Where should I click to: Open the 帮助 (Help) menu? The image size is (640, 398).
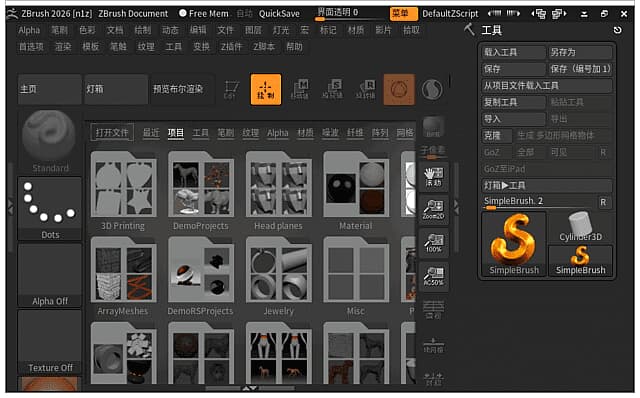pyautogui.click(x=294, y=47)
